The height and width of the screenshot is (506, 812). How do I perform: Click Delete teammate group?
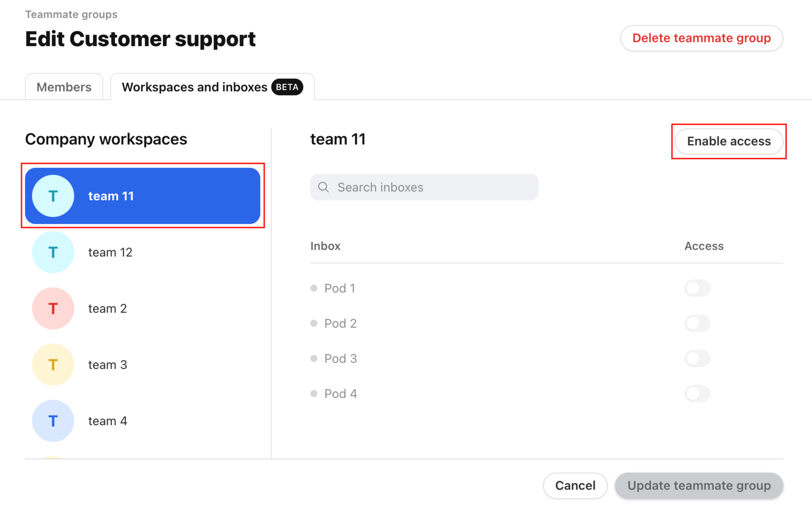point(701,38)
